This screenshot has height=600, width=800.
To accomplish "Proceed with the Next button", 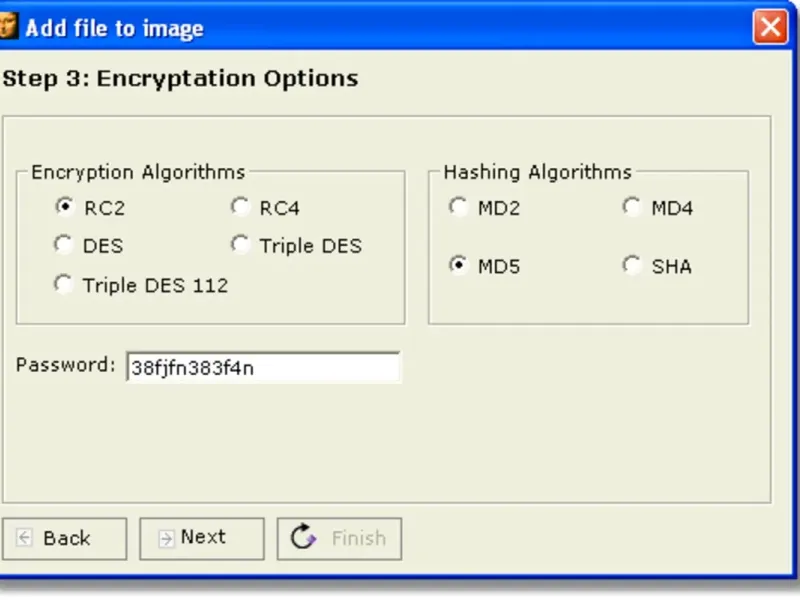I will (202, 538).
